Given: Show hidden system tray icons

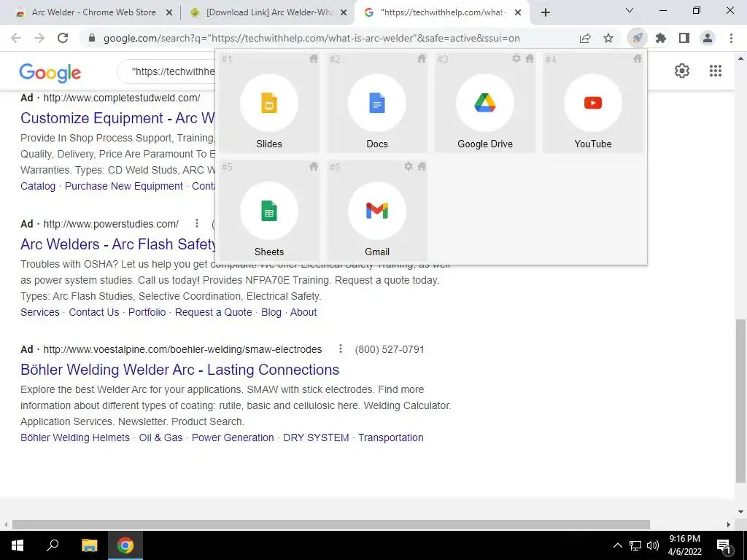Looking at the screenshot, I should click(617, 545).
